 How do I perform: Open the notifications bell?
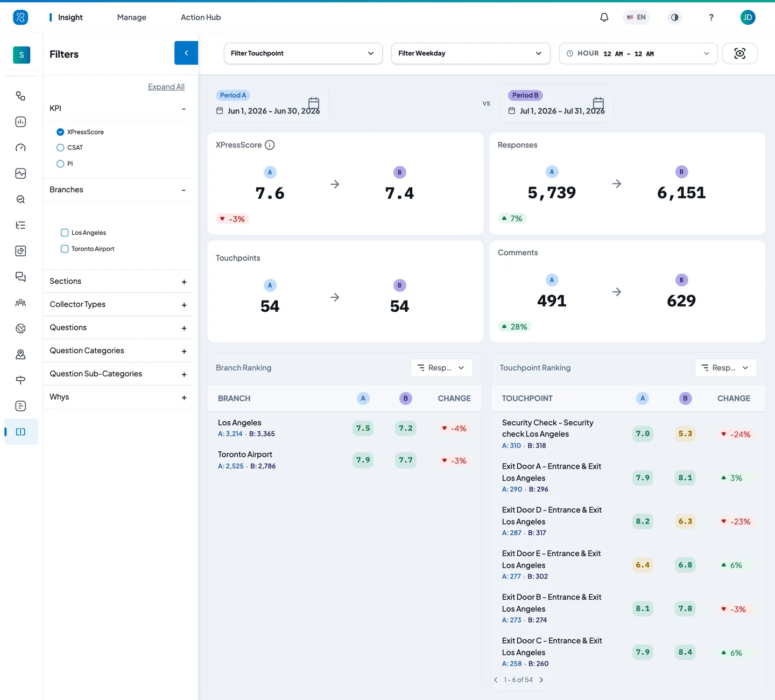click(604, 17)
